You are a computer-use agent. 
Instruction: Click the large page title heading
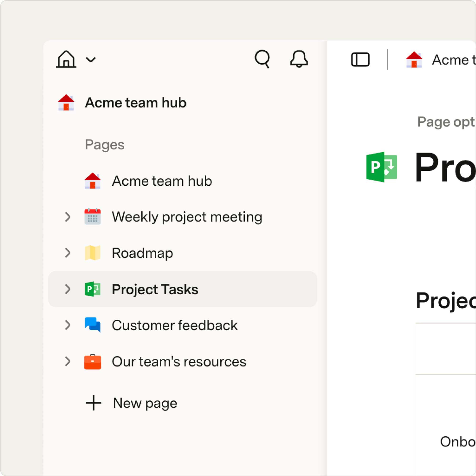click(x=446, y=167)
